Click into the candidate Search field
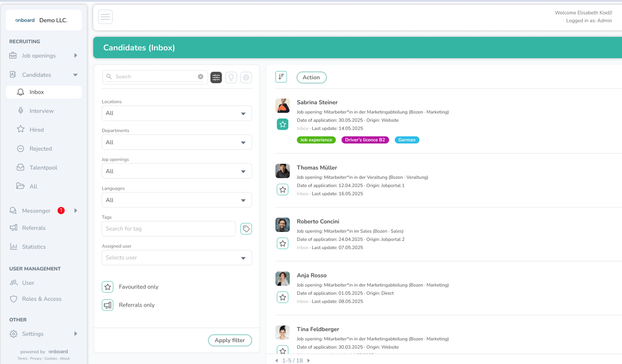 point(155,77)
